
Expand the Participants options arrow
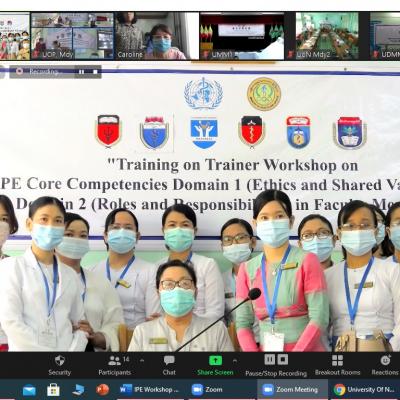pyautogui.click(x=142, y=360)
